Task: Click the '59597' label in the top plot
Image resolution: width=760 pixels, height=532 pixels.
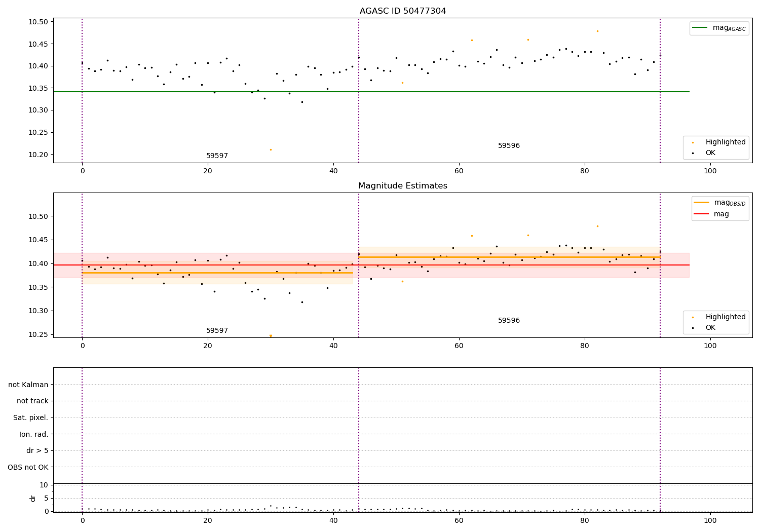Action: (217, 156)
